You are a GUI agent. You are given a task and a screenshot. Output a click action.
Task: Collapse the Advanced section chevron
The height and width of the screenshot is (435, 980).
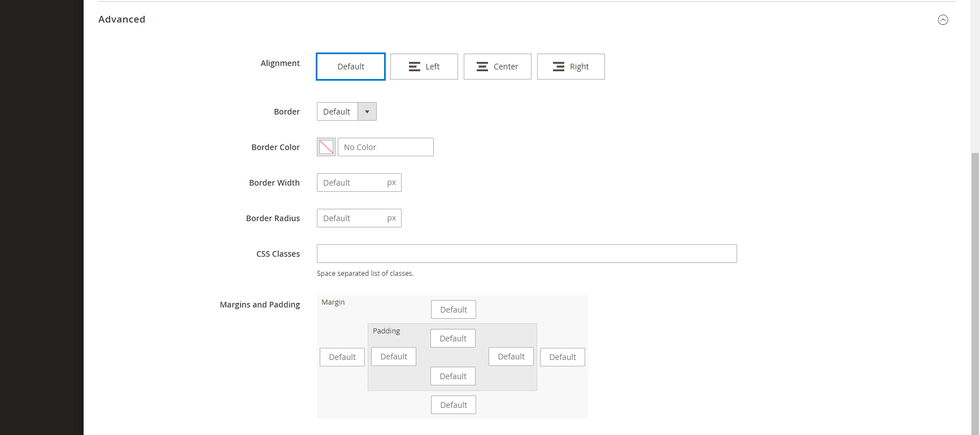tap(943, 20)
